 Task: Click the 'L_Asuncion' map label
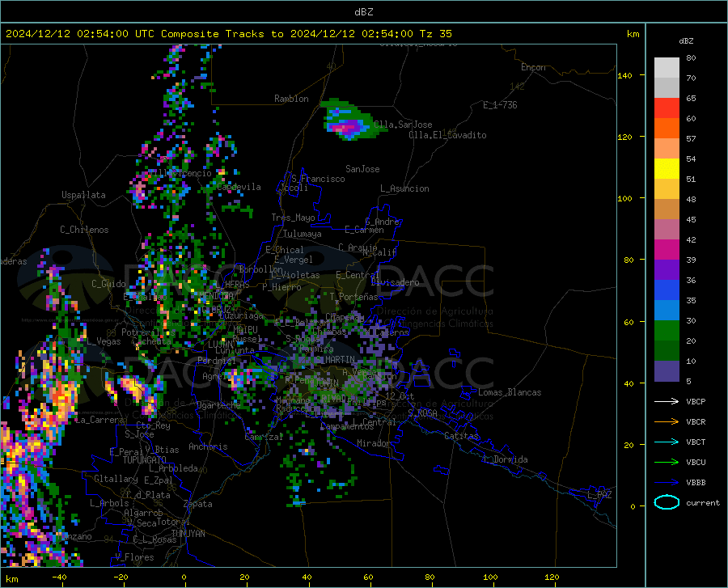(404, 188)
